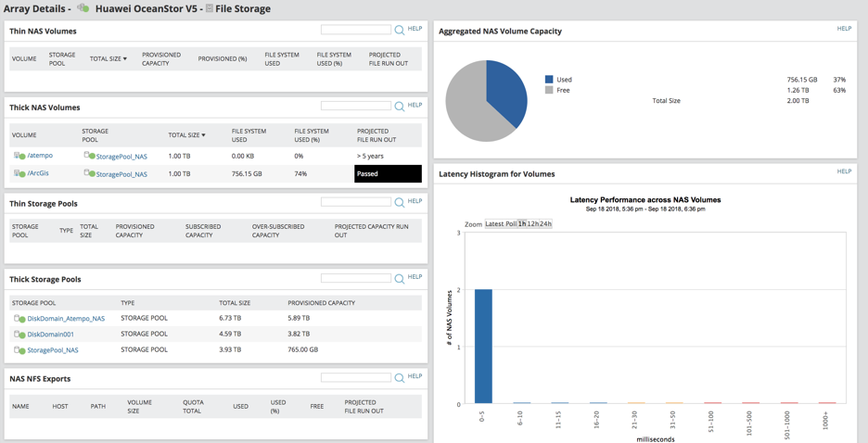Click the gray Free legend swatch
The width and height of the screenshot is (868, 443).
pyautogui.click(x=549, y=90)
